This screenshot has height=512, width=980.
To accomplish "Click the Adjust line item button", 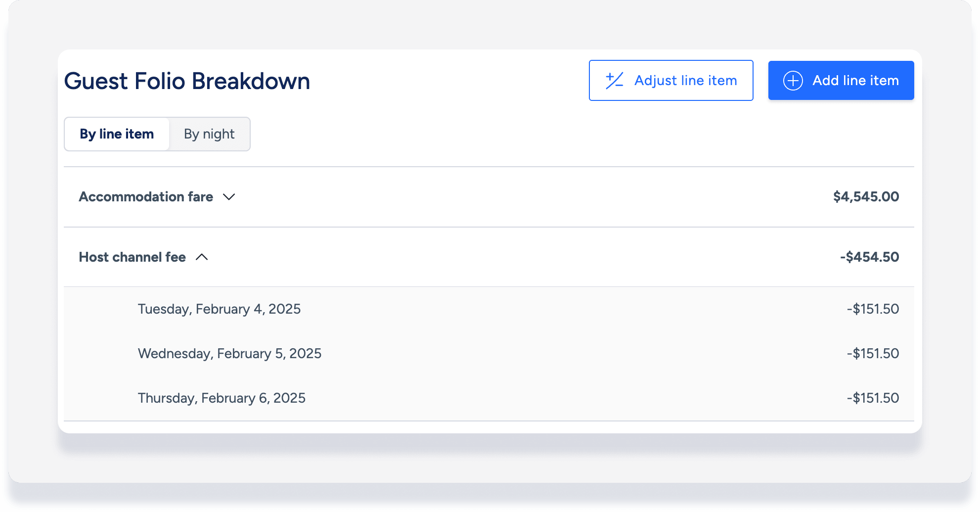I will (x=671, y=81).
